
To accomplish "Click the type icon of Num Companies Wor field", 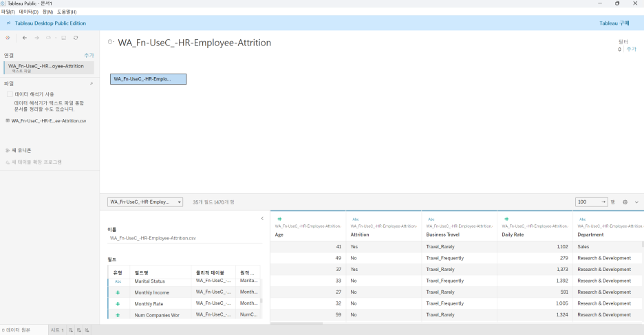I will click(x=118, y=315).
